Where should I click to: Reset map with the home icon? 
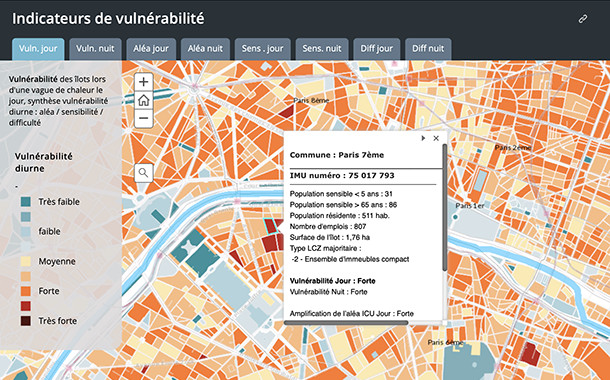point(144,100)
